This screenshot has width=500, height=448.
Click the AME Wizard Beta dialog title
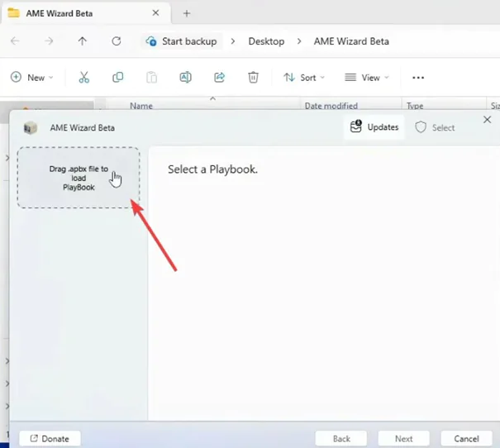pyautogui.click(x=83, y=128)
